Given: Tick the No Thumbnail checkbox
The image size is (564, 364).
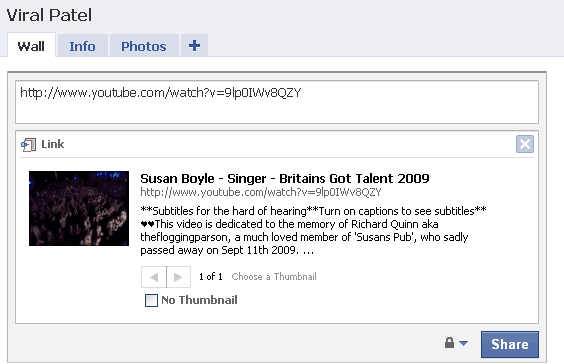Looking at the screenshot, I should [151, 300].
